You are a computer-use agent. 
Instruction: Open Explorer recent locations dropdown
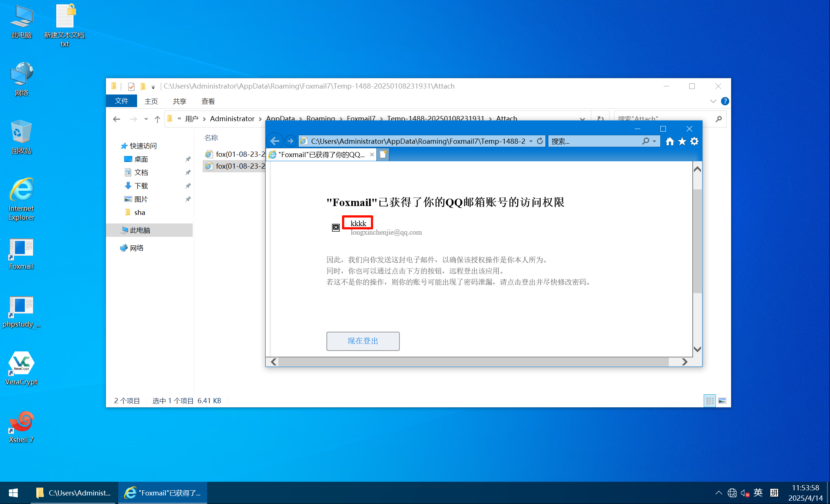tap(146, 119)
